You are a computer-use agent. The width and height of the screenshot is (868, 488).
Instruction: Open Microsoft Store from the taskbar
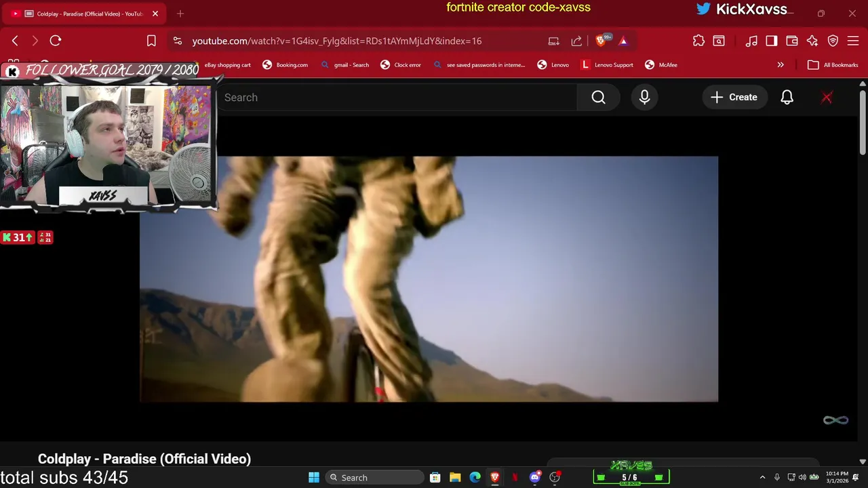435,478
